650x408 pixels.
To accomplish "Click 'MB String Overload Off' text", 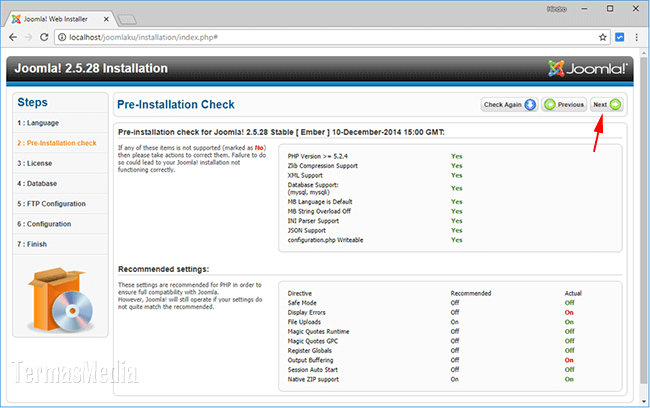I will tap(319, 211).
